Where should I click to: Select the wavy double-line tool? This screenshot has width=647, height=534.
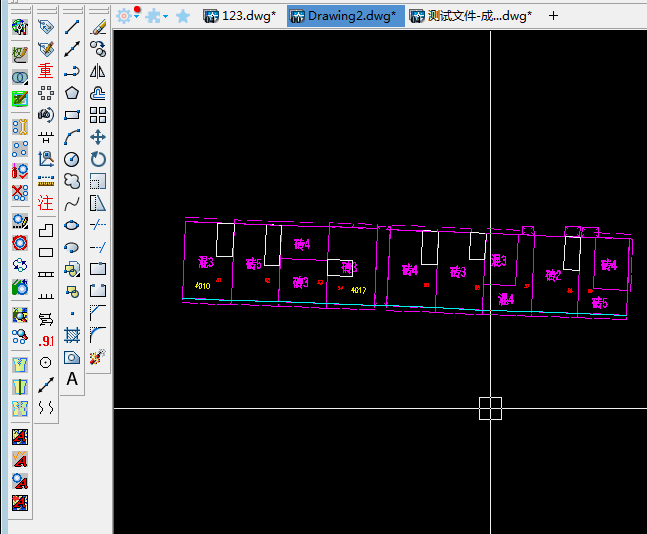[46, 407]
